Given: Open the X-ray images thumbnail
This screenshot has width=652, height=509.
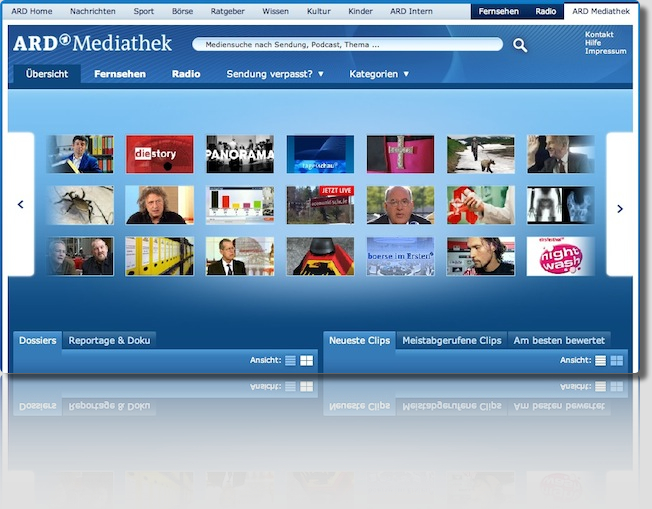Looking at the screenshot, I should click(561, 205).
